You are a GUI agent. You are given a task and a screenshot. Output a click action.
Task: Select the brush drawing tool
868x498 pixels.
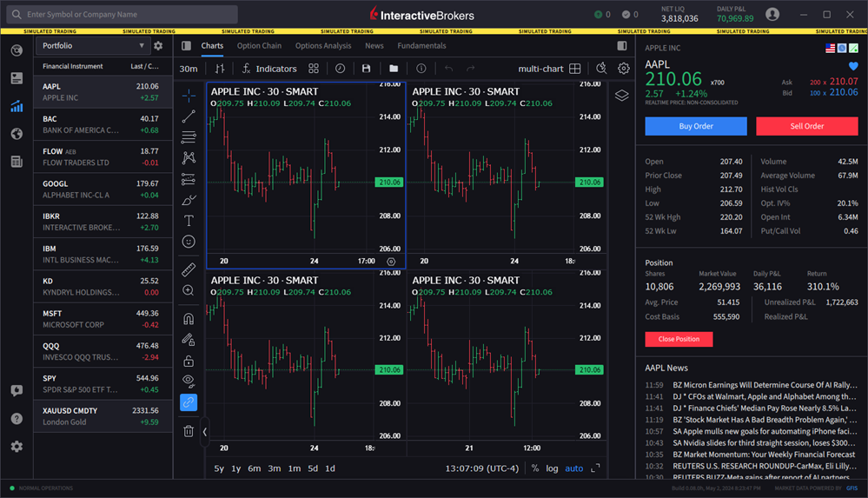(x=189, y=200)
